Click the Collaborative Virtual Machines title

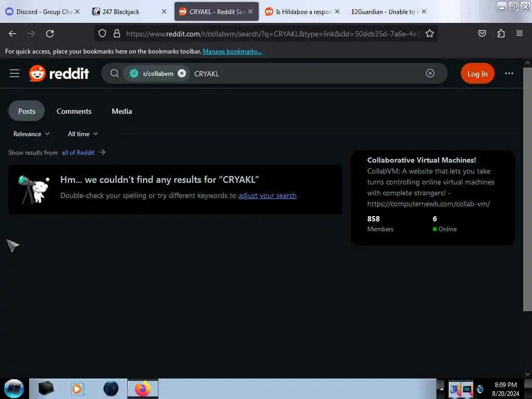tap(421, 160)
